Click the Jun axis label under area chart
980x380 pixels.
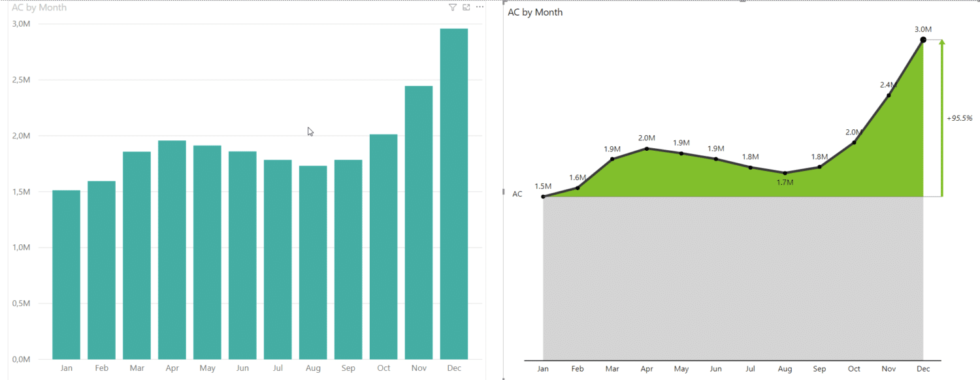pos(715,369)
